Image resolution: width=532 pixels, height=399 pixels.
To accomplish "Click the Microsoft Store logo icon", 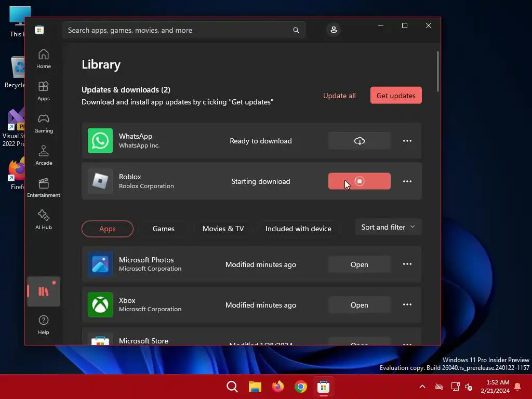I will pos(39,30).
